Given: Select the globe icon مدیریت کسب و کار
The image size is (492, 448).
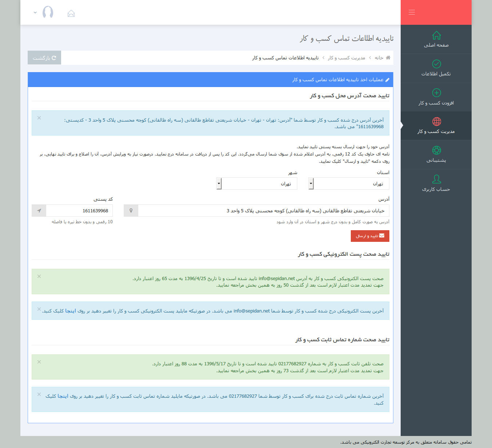Looking at the screenshot, I should click(x=436, y=121).
